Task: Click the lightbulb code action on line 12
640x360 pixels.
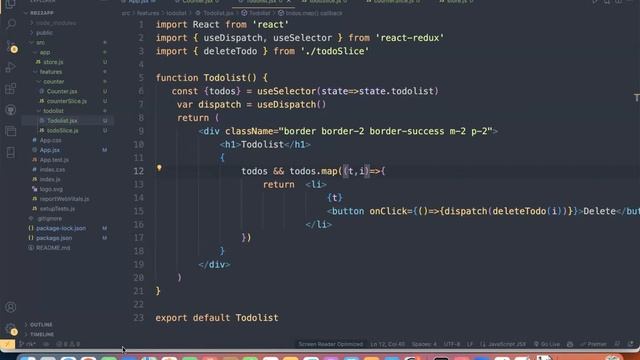Action: point(159,168)
